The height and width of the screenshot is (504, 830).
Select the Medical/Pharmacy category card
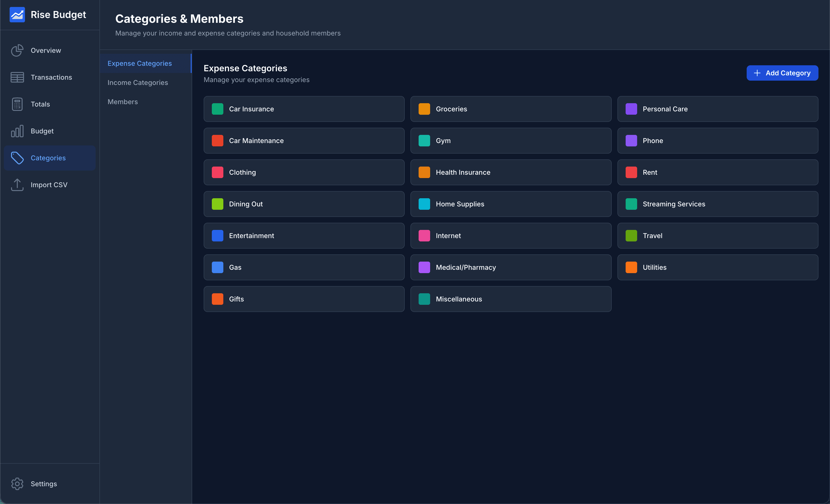[511, 267]
